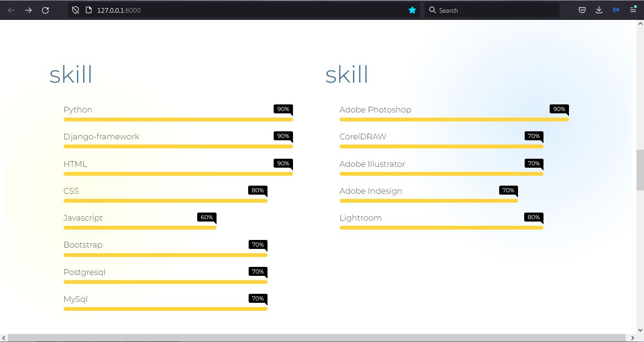Click the forward navigation arrow
This screenshot has width=644, height=342.
(28, 10)
